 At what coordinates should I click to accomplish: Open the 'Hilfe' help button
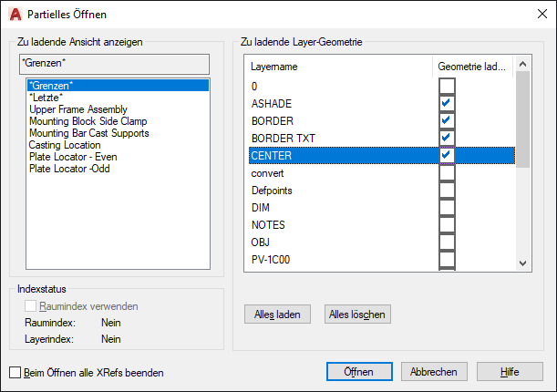(x=510, y=371)
